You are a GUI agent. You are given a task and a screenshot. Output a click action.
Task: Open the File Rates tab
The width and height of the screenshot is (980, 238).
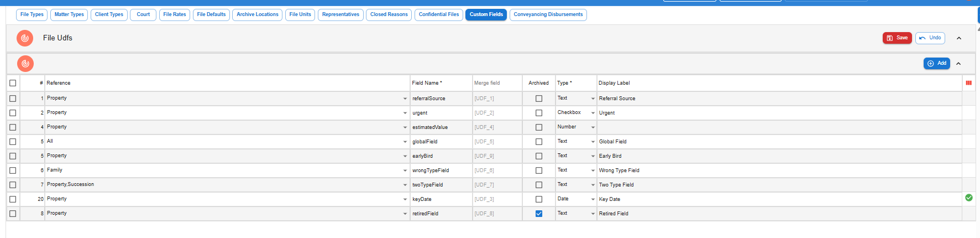[x=175, y=14]
